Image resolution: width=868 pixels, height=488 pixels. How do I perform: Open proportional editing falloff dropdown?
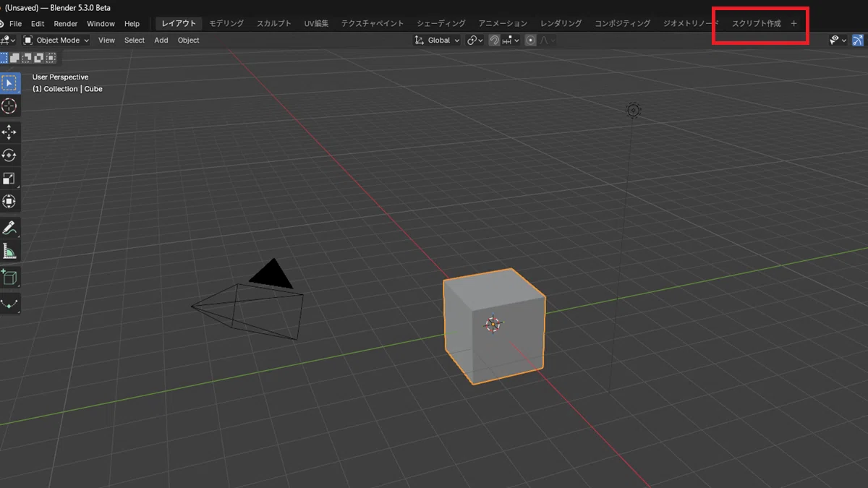click(548, 40)
